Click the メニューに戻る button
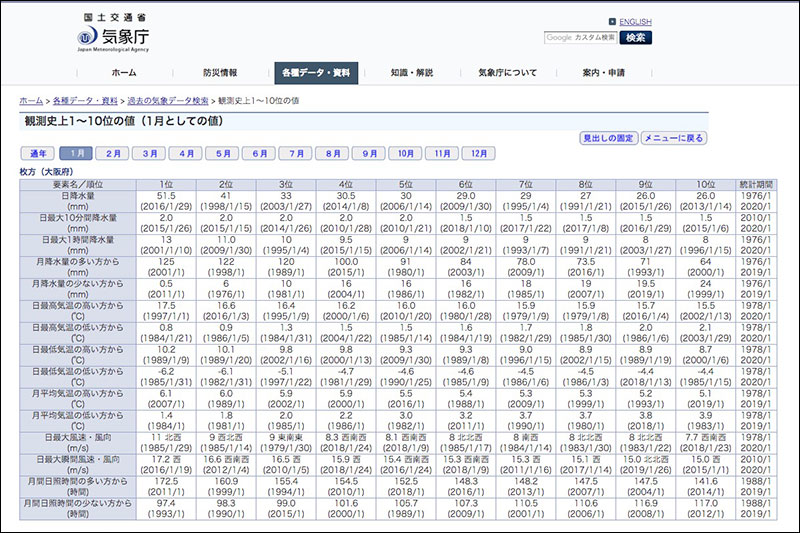 (x=673, y=138)
